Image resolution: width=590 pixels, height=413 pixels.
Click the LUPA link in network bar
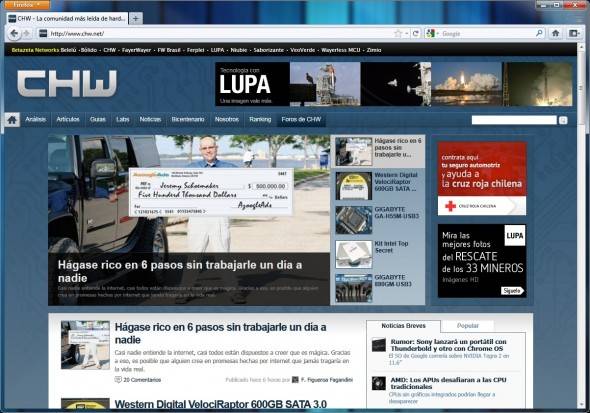point(217,50)
